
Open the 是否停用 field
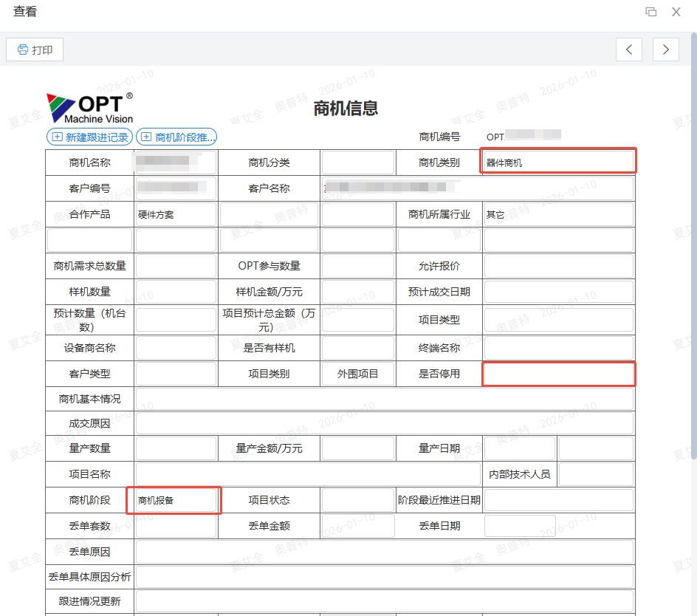tap(558, 374)
